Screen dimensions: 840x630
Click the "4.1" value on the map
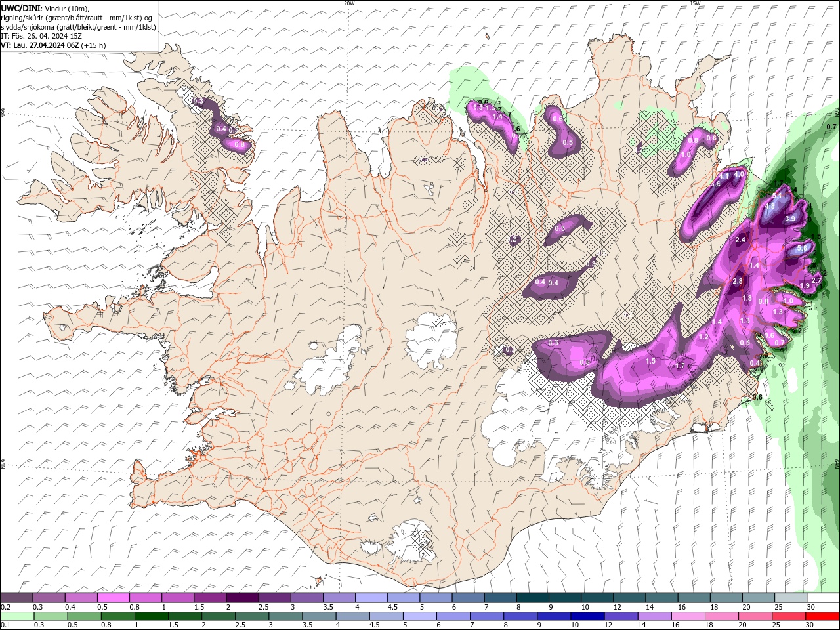724,176
